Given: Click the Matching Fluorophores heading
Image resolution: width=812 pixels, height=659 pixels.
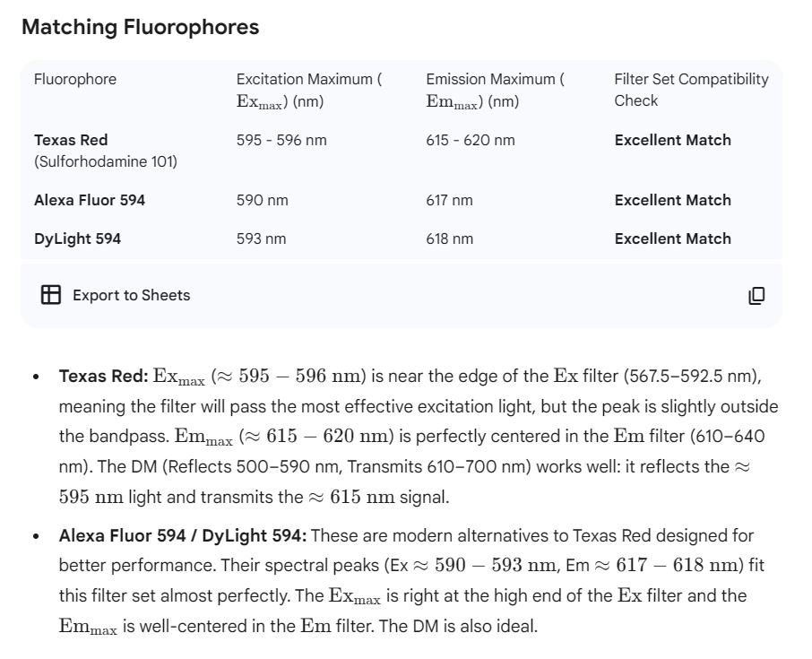Looking at the screenshot, I should tap(140, 27).
